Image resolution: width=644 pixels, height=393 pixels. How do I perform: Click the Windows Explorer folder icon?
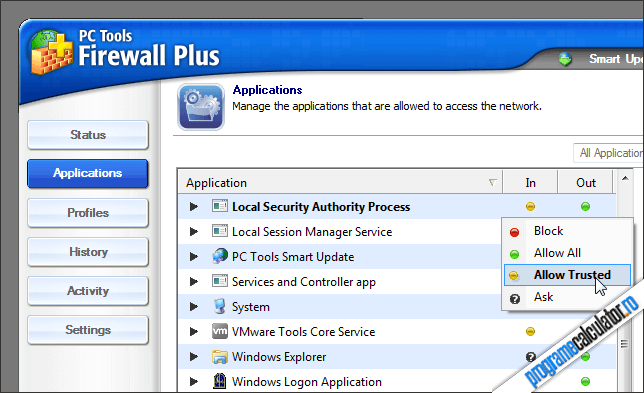(220, 356)
